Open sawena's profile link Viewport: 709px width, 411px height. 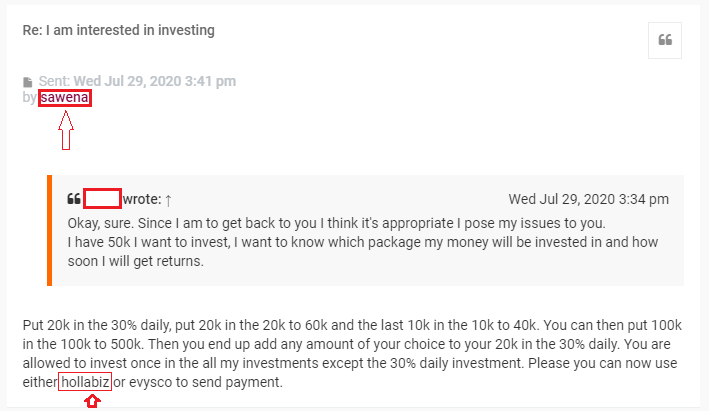[x=65, y=97]
